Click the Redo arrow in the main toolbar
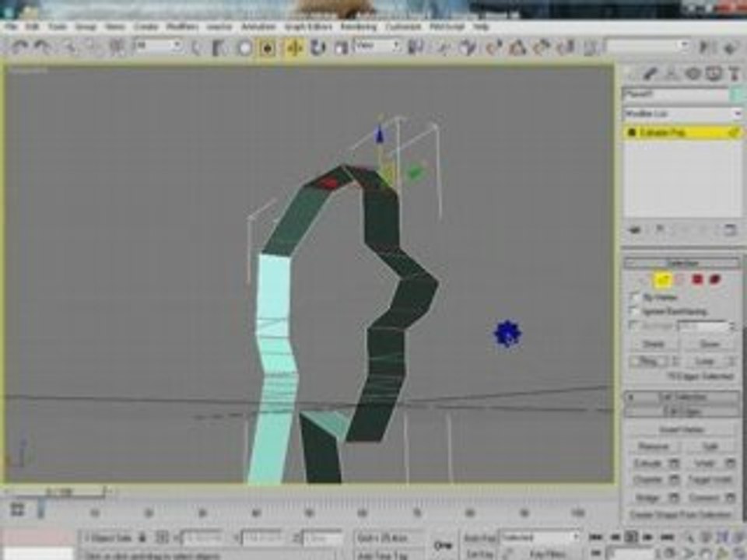This screenshot has height=560, width=747. click(44, 47)
